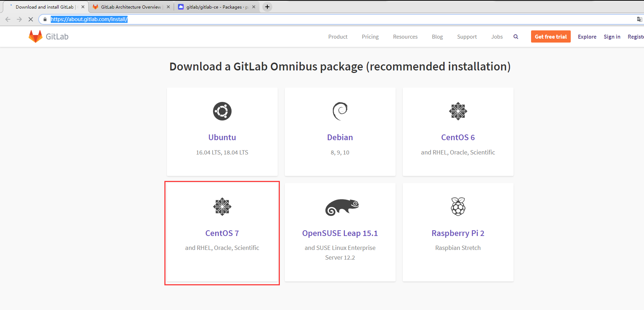
Task: Click the CentOS 6 logo icon
Action: (x=458, y=111)
